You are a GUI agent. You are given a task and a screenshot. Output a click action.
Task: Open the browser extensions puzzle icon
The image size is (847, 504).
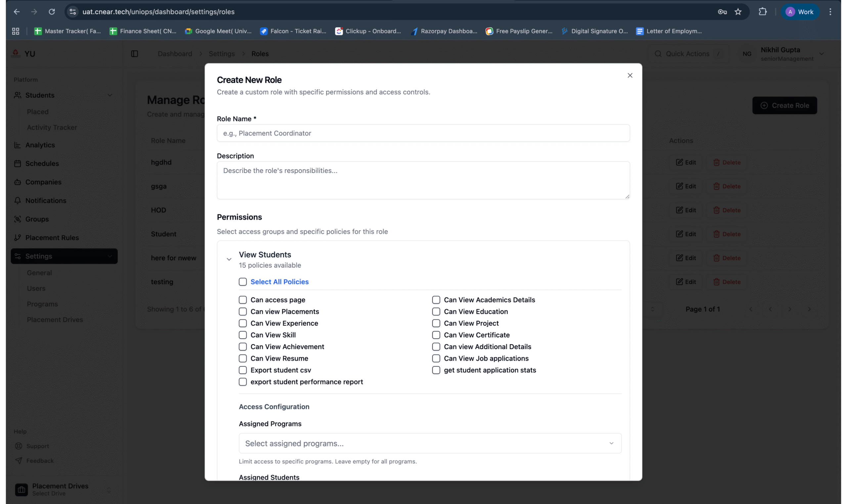762,12
